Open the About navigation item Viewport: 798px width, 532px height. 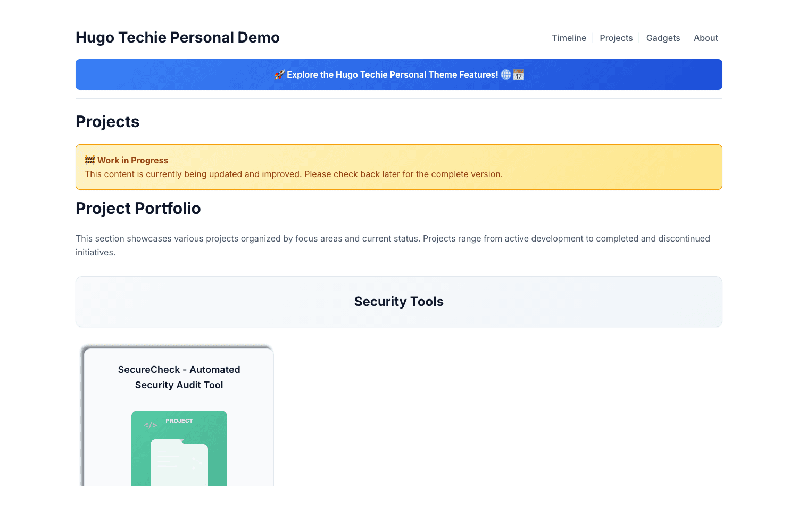(x=705, y=38)
